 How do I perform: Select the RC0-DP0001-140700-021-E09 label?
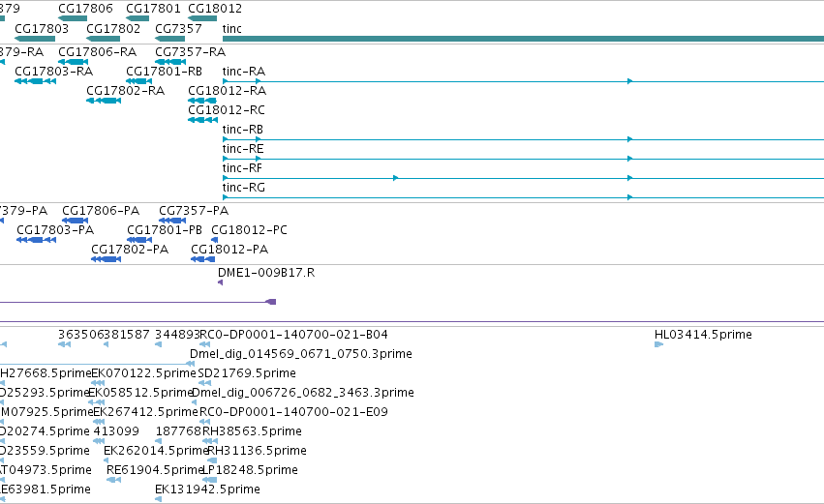pyautogui.click(x=293, y=413)
